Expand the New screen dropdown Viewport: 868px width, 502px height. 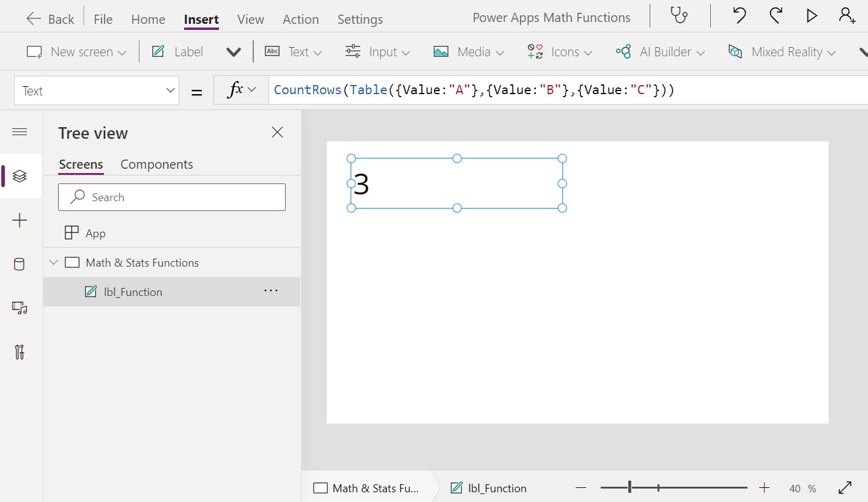(76, 52)
